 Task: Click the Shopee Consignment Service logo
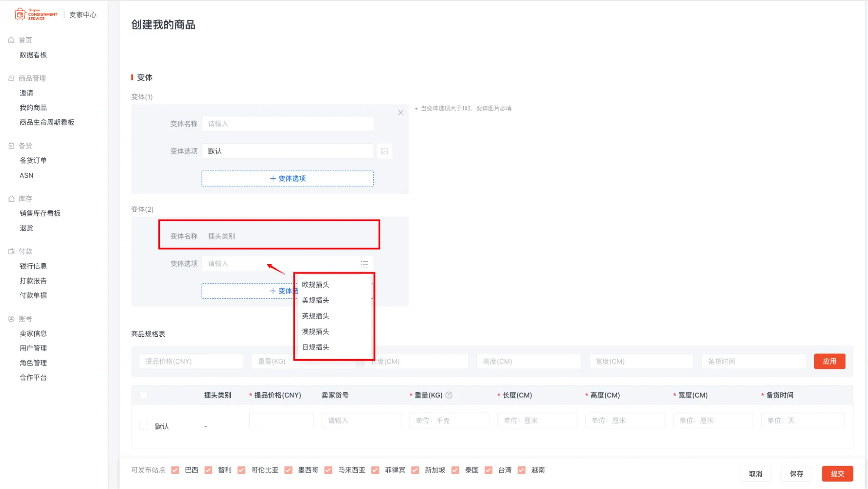36,14
